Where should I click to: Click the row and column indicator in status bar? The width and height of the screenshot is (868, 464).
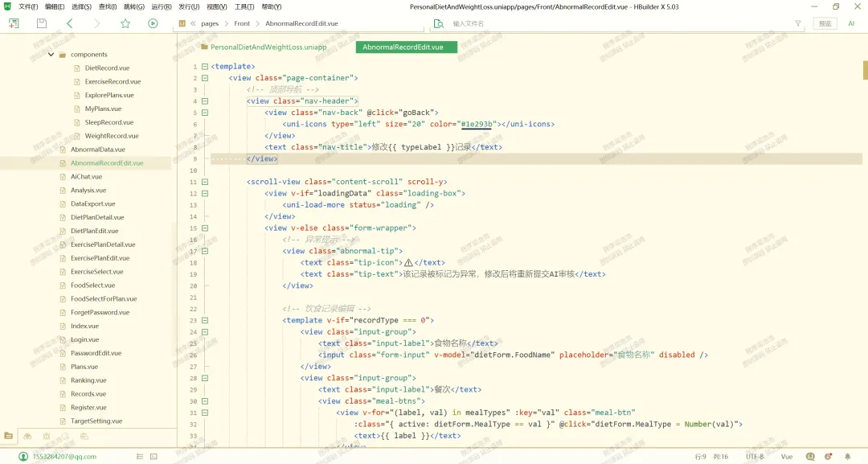point(711,456)
